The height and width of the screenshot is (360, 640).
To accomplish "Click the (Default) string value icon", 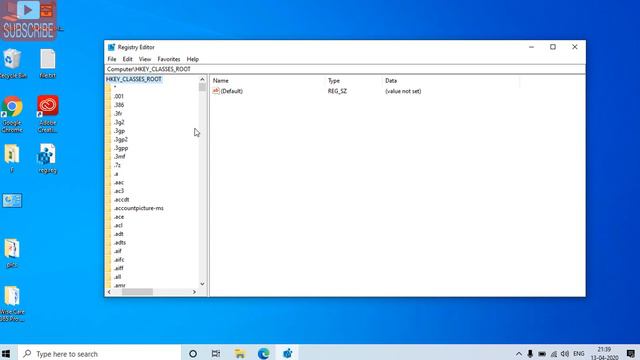I will (x=216, y=91).
